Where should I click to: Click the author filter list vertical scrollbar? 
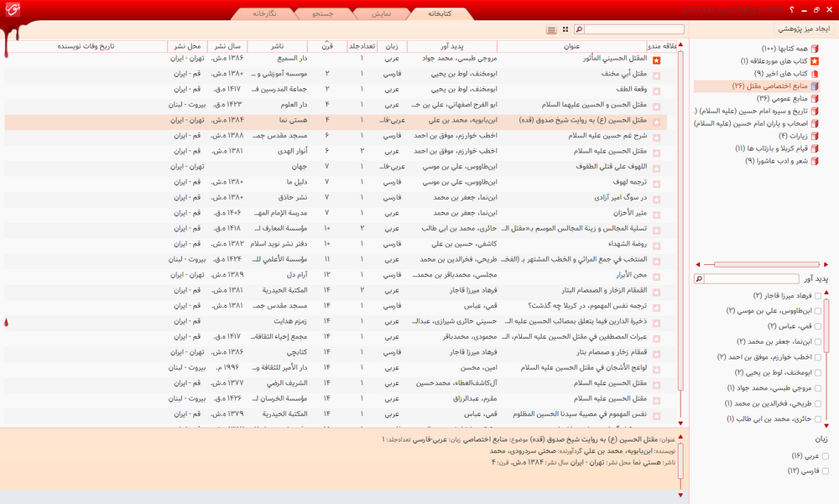coord(828,326)
